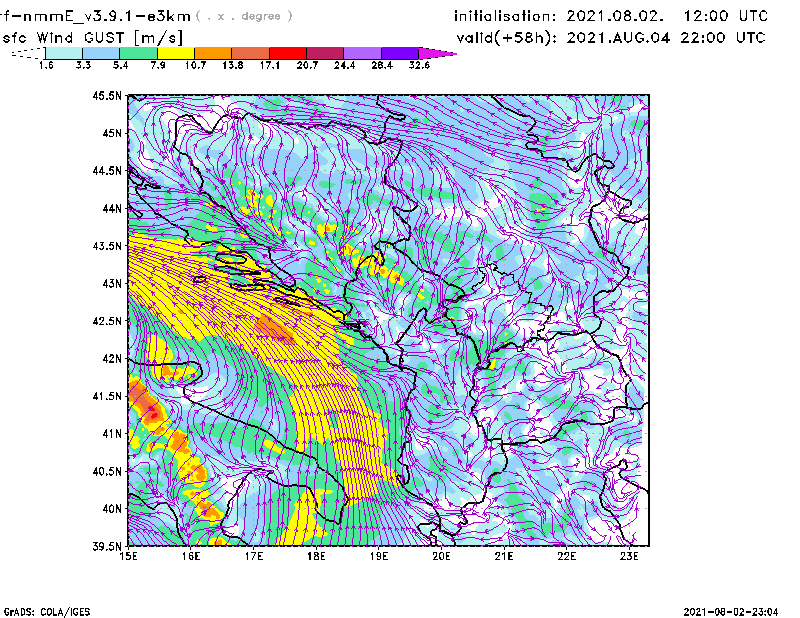Click the '42N' latitude label
Image resolution: width=800 pixels, height=618 pixels.
pyautogui.click(x=112, y=359)
